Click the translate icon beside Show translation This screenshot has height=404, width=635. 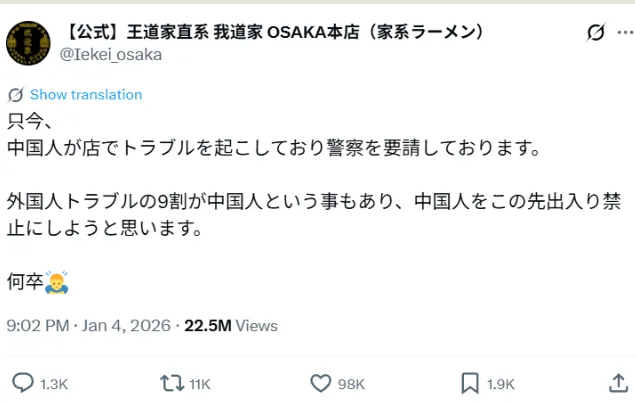(x=15, y=95)
